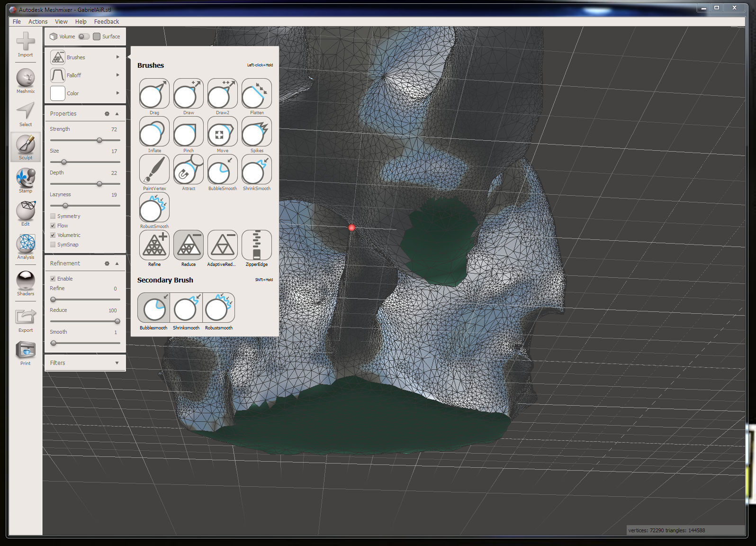This screenshot has height=546, width=756.
Task: Uncheck the Refinement Enable checkbox
Action: pos(53,279)
